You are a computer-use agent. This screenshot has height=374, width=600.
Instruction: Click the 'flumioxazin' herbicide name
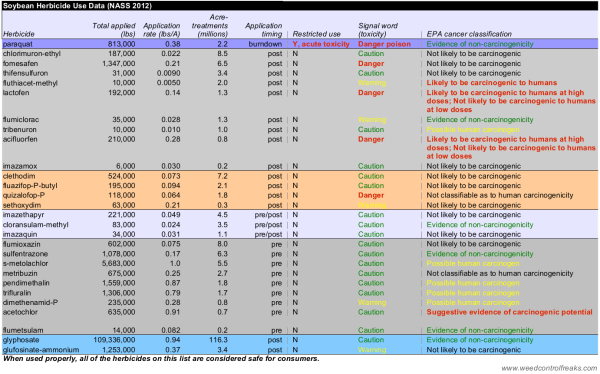click(22, 244)
